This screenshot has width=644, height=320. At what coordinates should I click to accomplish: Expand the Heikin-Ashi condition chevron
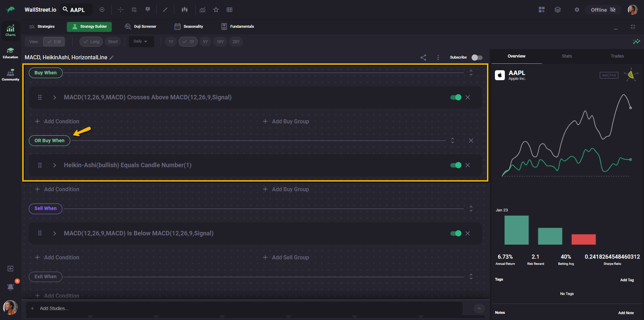(x=54, y=165)
